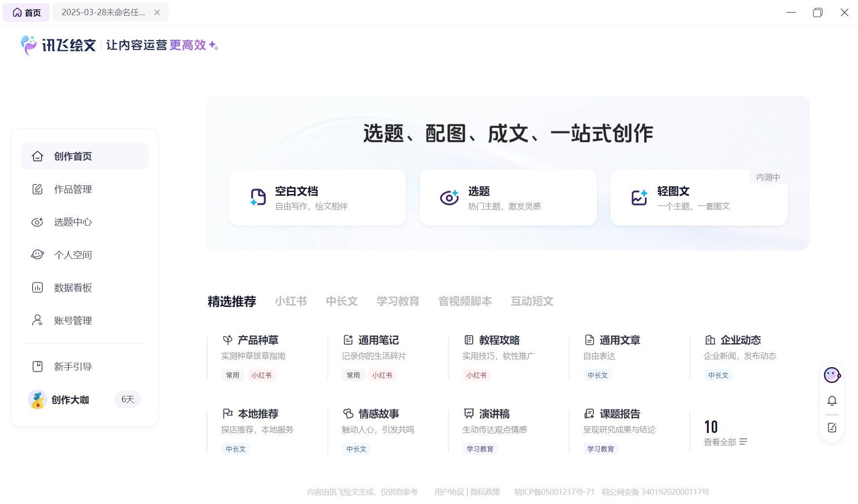The image size is (858, 504).
Task: Click the 常用 tag under 产品种草
Action: [232, 375]
